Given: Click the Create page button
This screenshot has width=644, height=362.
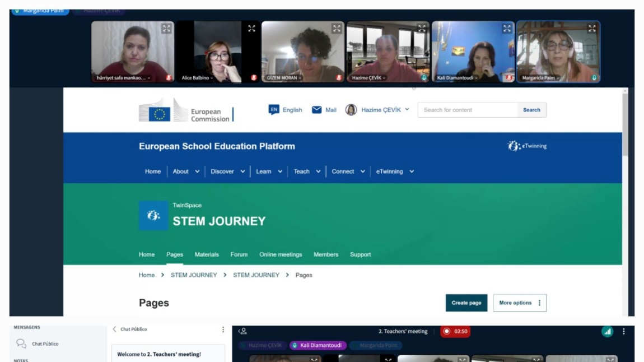Looking at the screenshot, I should coord(466,303).
